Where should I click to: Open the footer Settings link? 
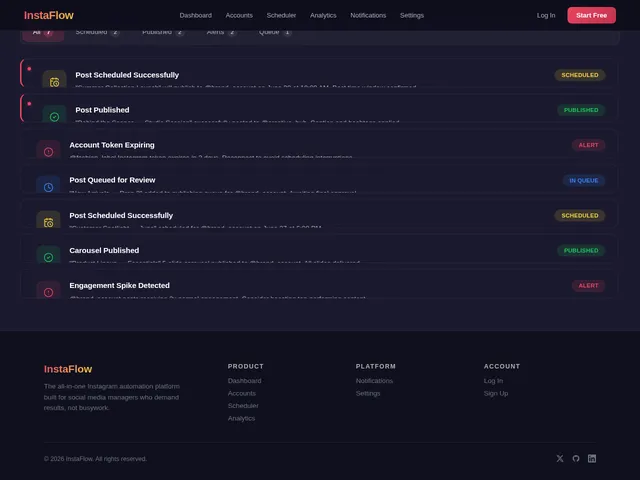tap(368, 393)
